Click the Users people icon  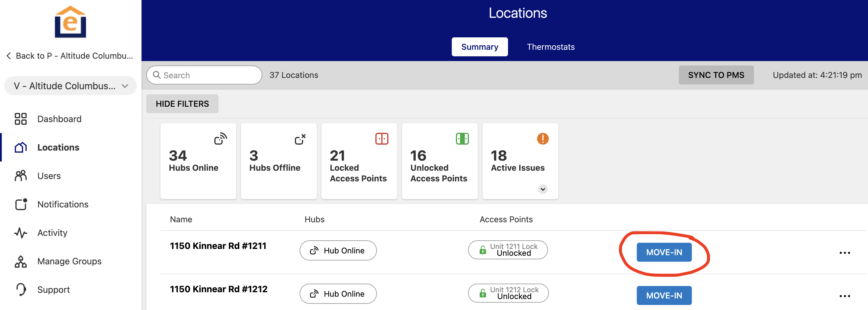pos(20,176)
